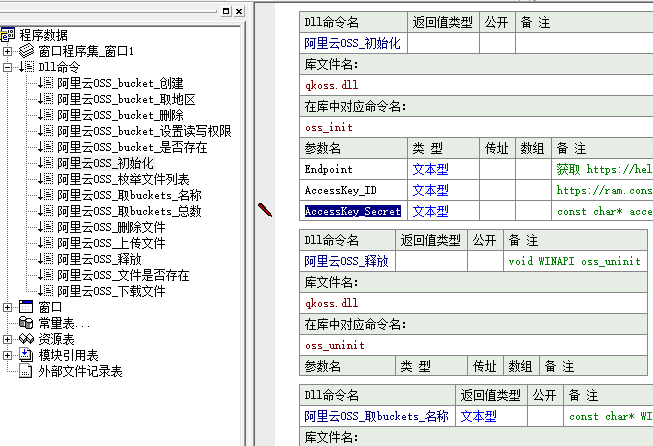Select 阿里云OSS_删除文件 in the tree
This screenshot has width=653, height=446.
coord(111,227)
